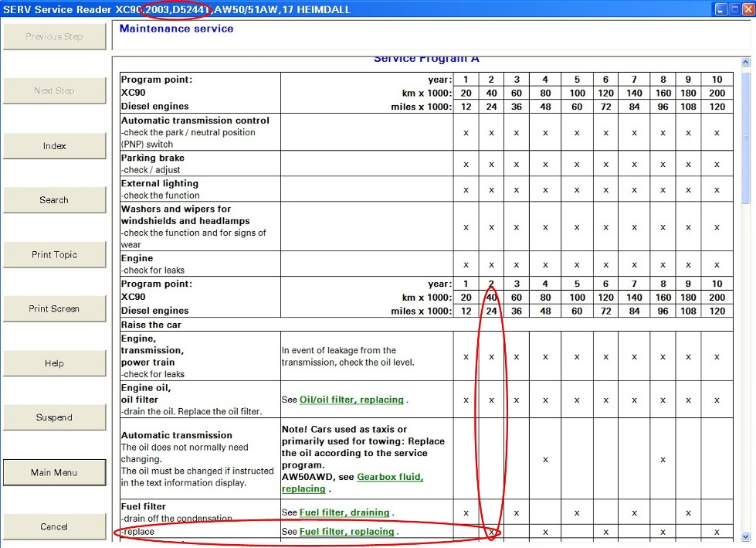Image resolution: width=756 pixels, height=548 pixels.
Task: Click the SERV Service Reader title bar text
Action: [177, 9]
